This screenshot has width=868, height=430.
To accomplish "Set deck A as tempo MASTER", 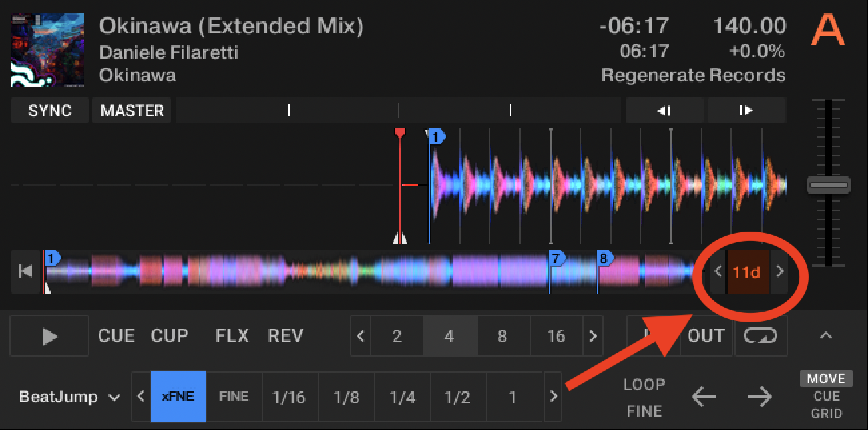I will (x=132, y=111).
